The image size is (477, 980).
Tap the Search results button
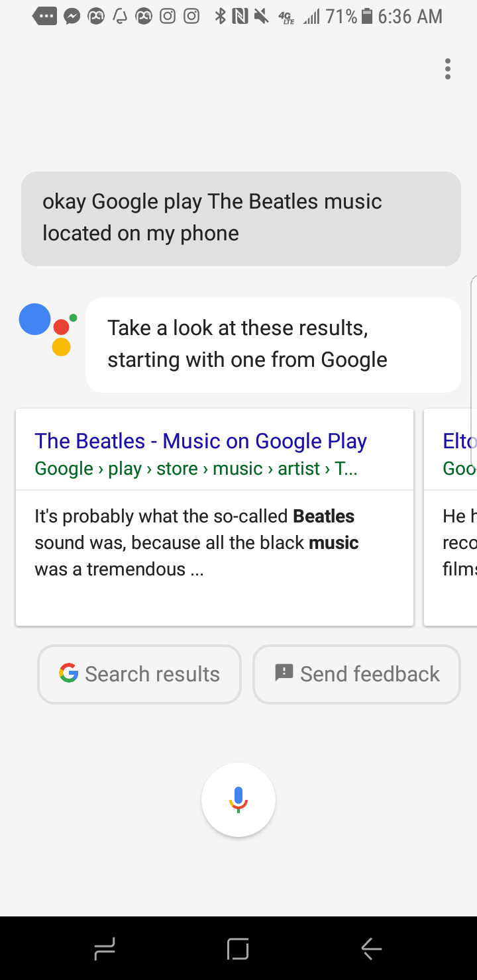[139, 674]
